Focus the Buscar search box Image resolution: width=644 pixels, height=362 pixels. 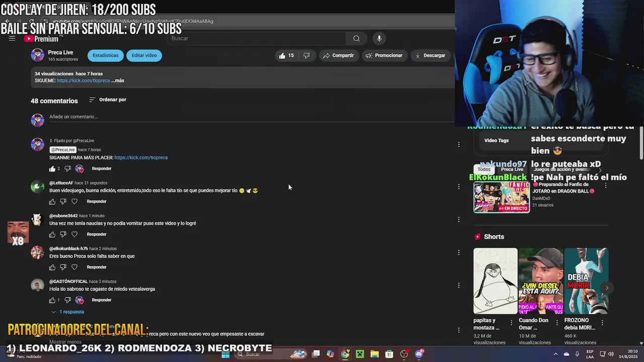(257, 39)
